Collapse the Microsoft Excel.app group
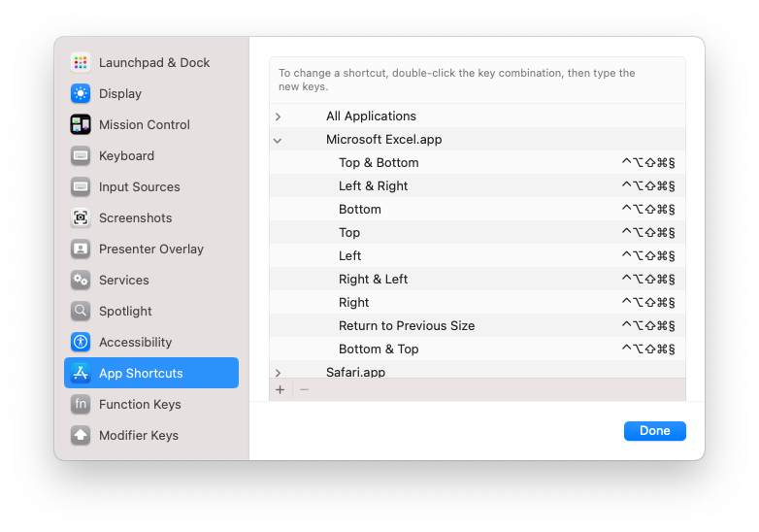Screen dimensions: 759x532 click(278, 141)
